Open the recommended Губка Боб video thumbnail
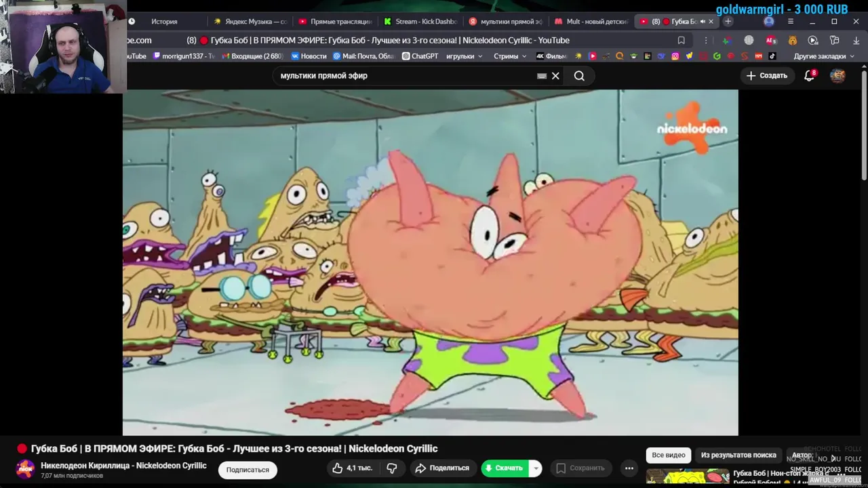Screen dimensions: 868x488 pos(688,478)
